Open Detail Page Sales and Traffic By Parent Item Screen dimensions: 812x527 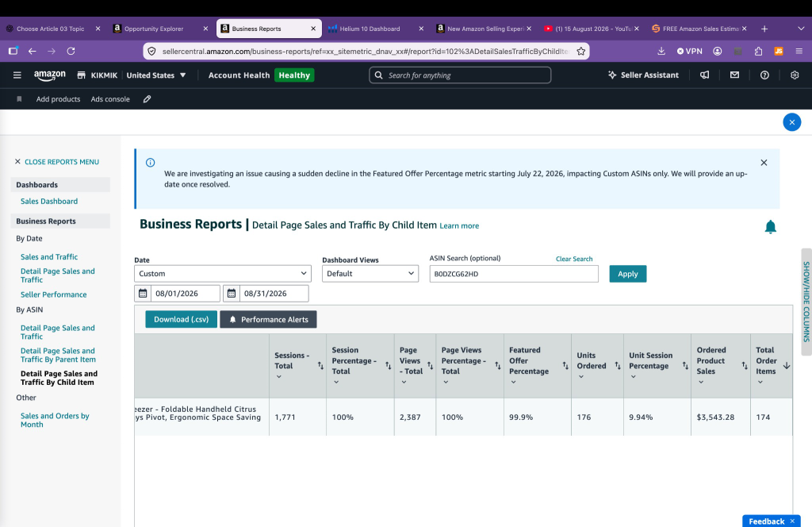click(58, 355)
